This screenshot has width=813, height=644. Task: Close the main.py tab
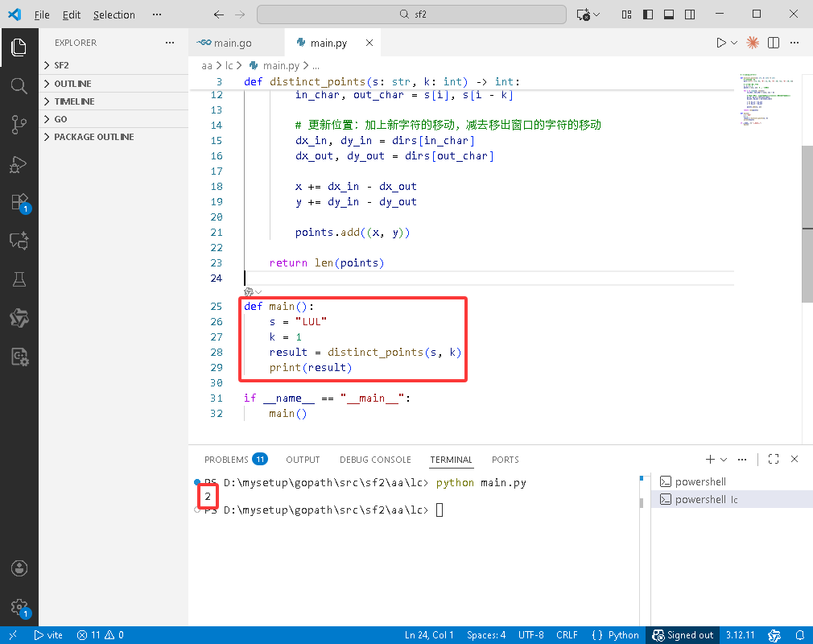(x=369, y=43)
